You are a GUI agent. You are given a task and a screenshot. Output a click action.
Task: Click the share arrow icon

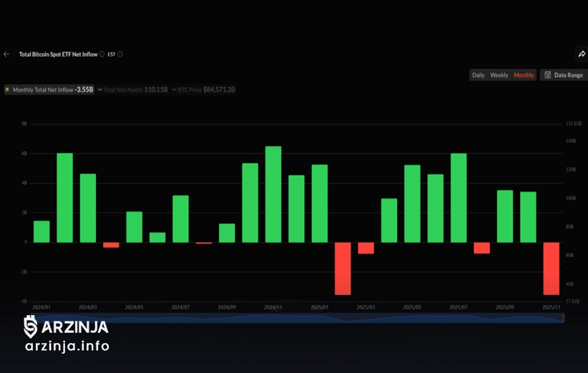[x=582, y=54]
